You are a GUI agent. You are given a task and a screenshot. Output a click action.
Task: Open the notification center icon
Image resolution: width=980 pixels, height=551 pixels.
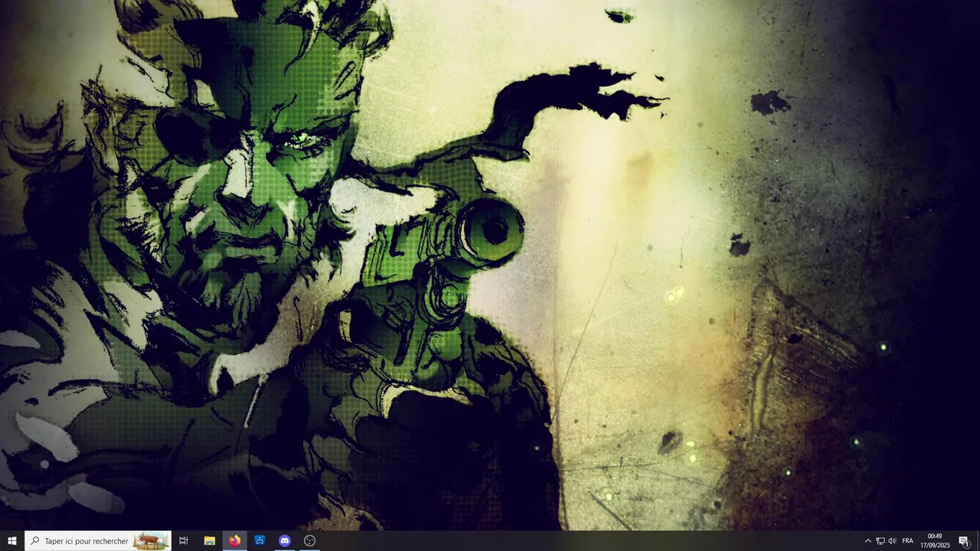coord(964,541)
